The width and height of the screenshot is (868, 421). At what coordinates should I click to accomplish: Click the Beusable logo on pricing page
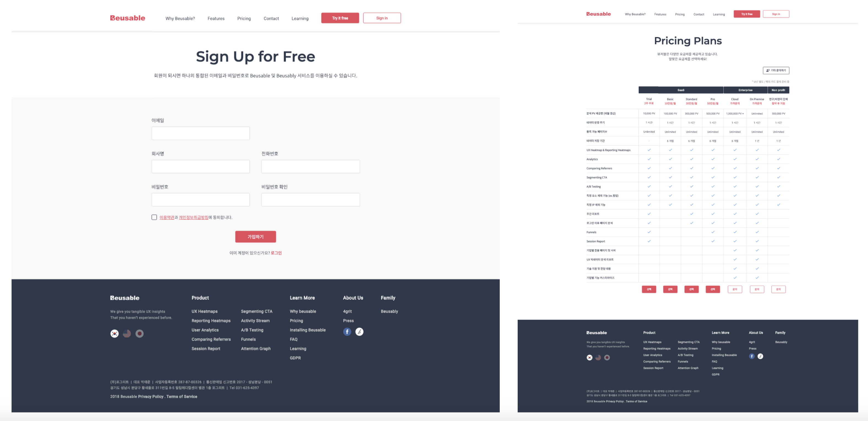(x=597, y=13)
